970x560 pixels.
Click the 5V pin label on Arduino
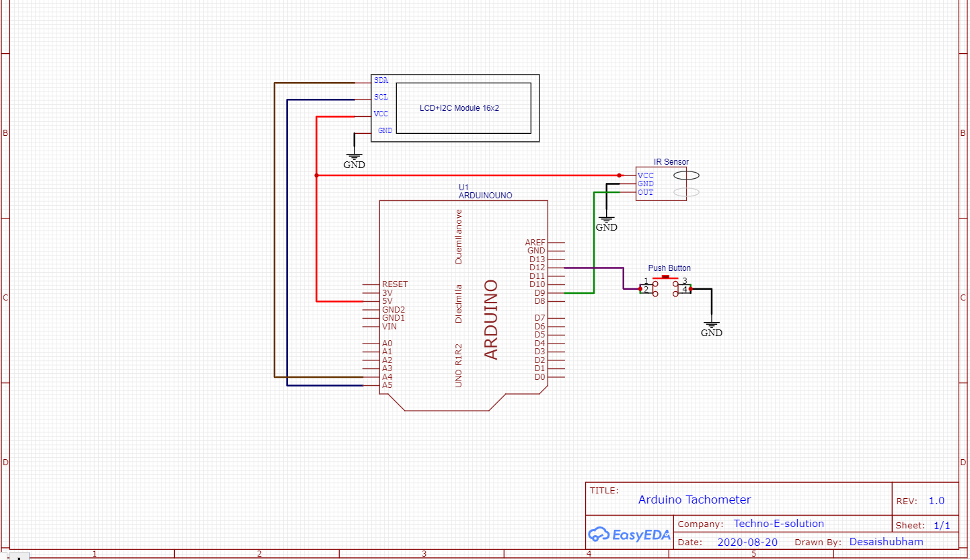pyautogui.click(x=387, y=301)
